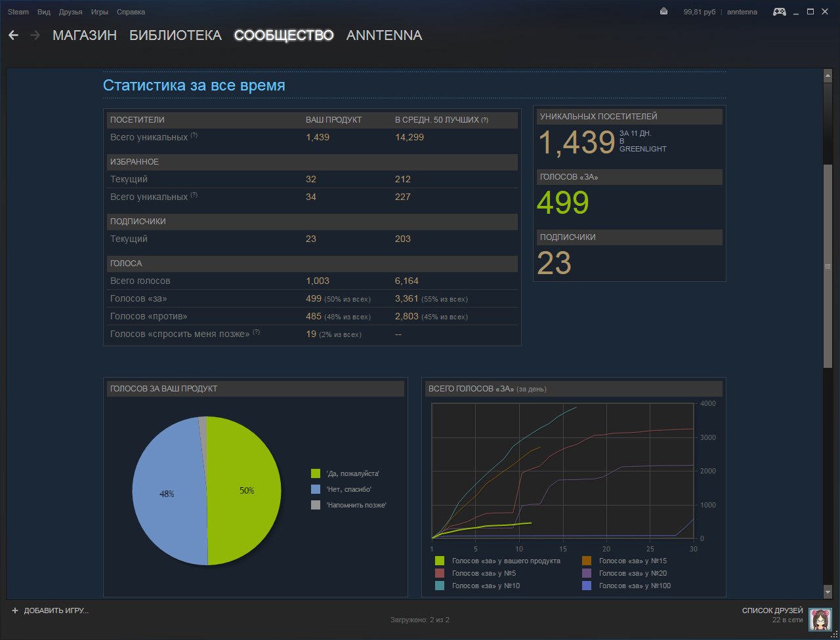Click the scrollbar up arrow

pos(828,76)
